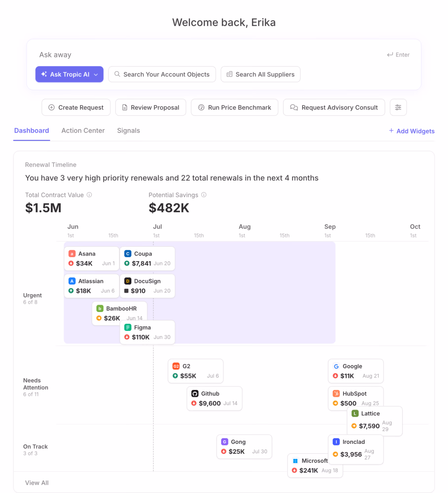Open the Signals tab
The height and width of the screenshot is (493, 448).
click(x=128, y=130)
